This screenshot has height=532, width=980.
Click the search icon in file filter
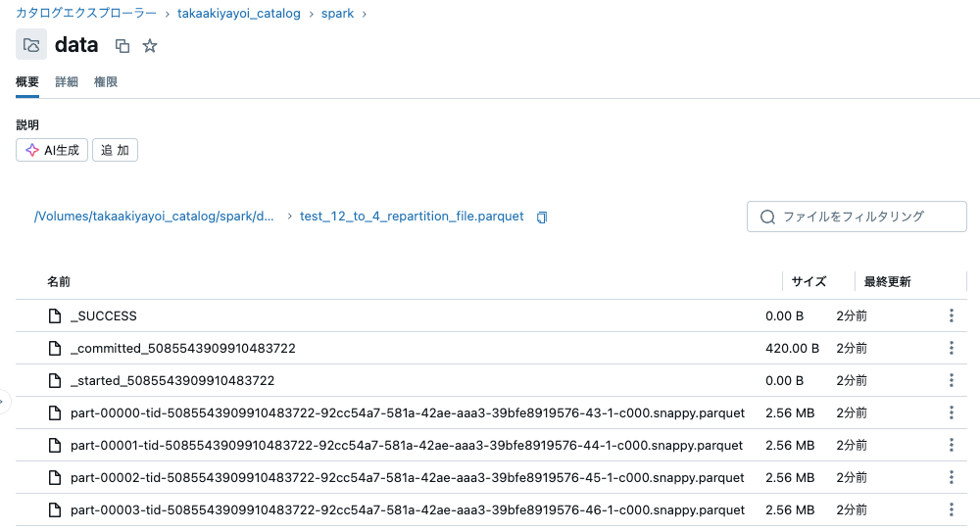(767, 217)
